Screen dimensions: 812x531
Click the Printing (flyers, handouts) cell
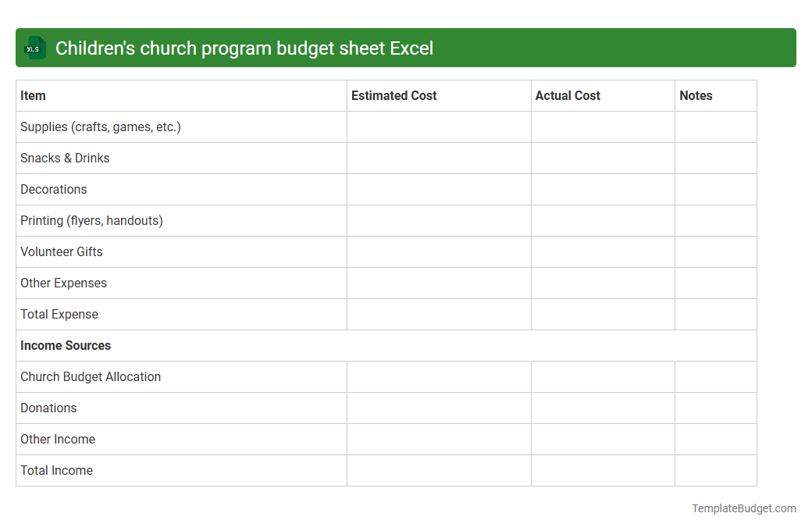coord(91,220)
